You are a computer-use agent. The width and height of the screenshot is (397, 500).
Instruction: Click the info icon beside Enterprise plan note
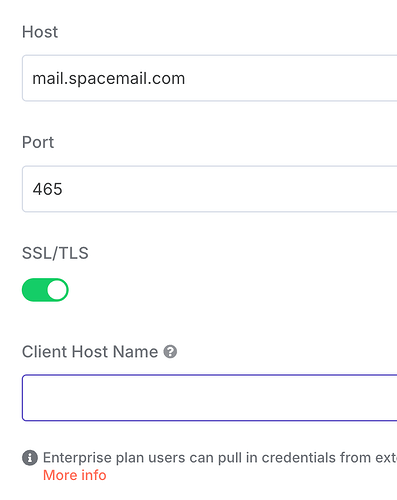pyautogui.click(x=30, y=458)
